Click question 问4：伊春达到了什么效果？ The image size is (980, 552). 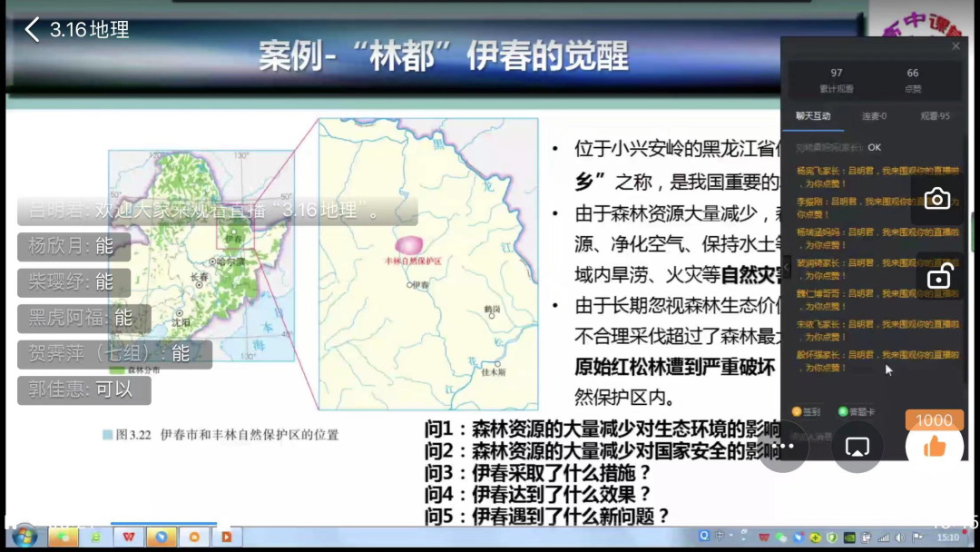[x=538, y=495]
